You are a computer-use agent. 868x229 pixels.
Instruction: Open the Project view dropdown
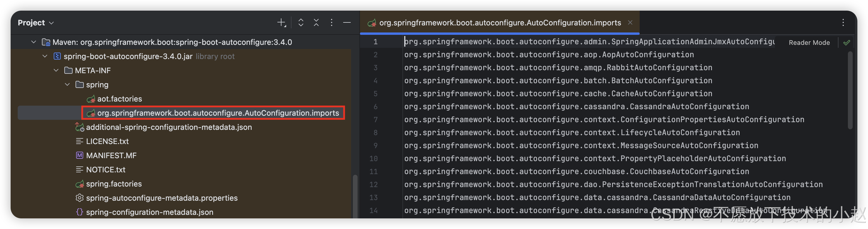click(x=36, y=23)
